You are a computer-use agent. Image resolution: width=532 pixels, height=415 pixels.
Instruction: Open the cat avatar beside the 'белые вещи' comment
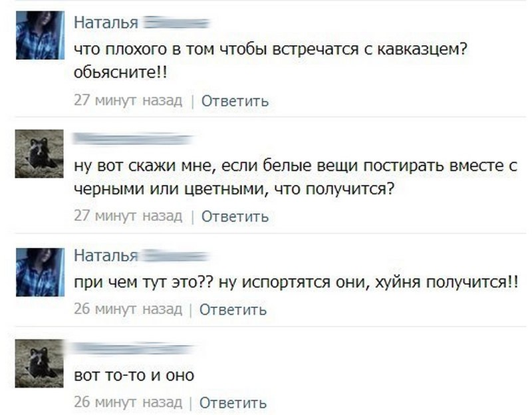40,152
